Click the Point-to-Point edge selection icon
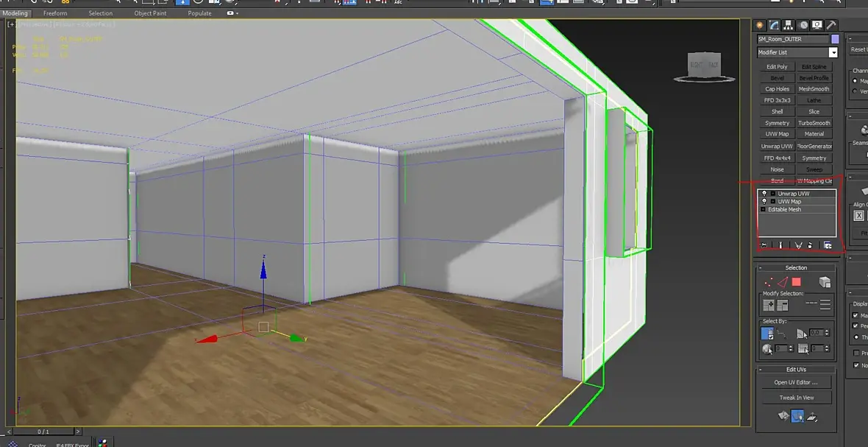The height and width of the screenshot is (447, 868). (x=782, y=334)
